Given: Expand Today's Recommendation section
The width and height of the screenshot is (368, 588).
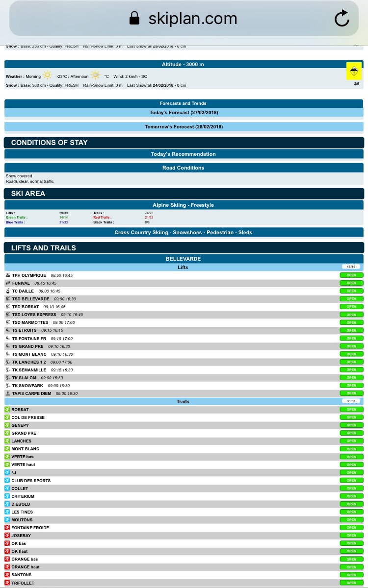Looking at the screenshot, I should [184, 154].
